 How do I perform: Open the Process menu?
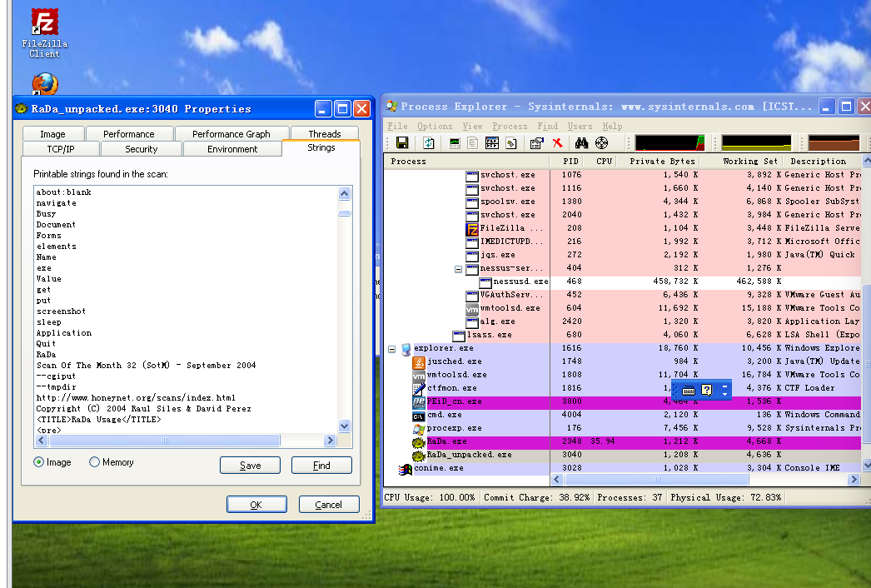click(x=510, y=126)
